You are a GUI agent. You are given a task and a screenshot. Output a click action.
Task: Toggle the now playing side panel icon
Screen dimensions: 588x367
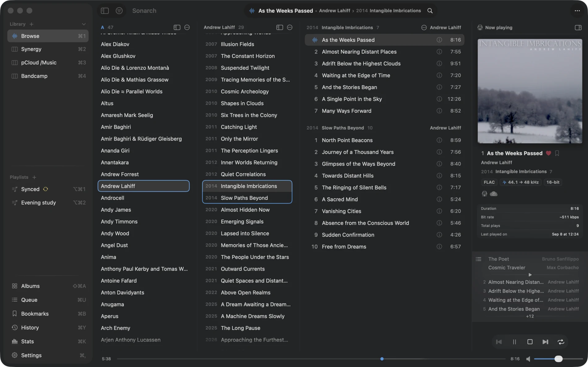pos(578,27)
